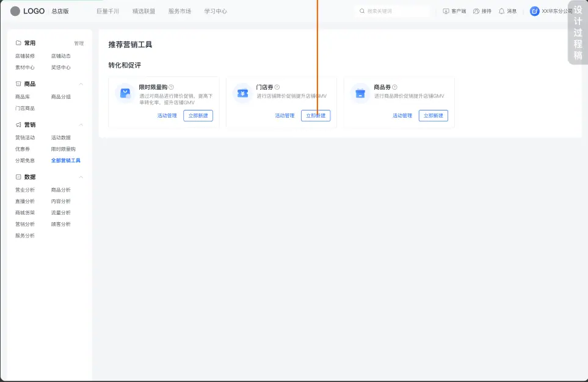Open the 学习中心 top navigation tab
The width and height of the screenshot is (588, 382).
pos(216,11)
